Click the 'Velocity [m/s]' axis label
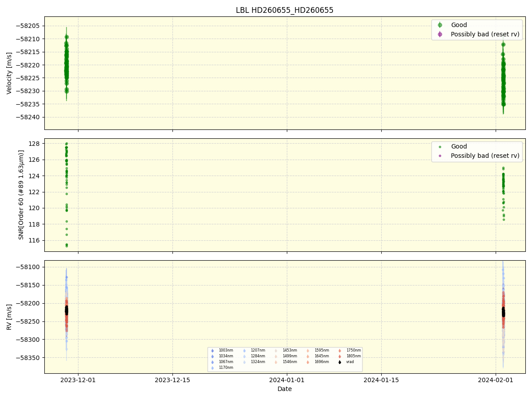The height and width of the screenshot is (399, 532). tap(9, 73)
